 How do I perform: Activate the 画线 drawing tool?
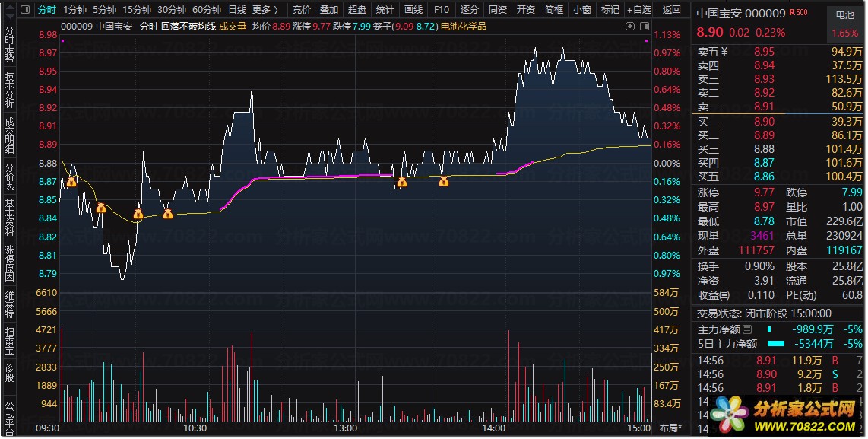(x=413, y=9)
